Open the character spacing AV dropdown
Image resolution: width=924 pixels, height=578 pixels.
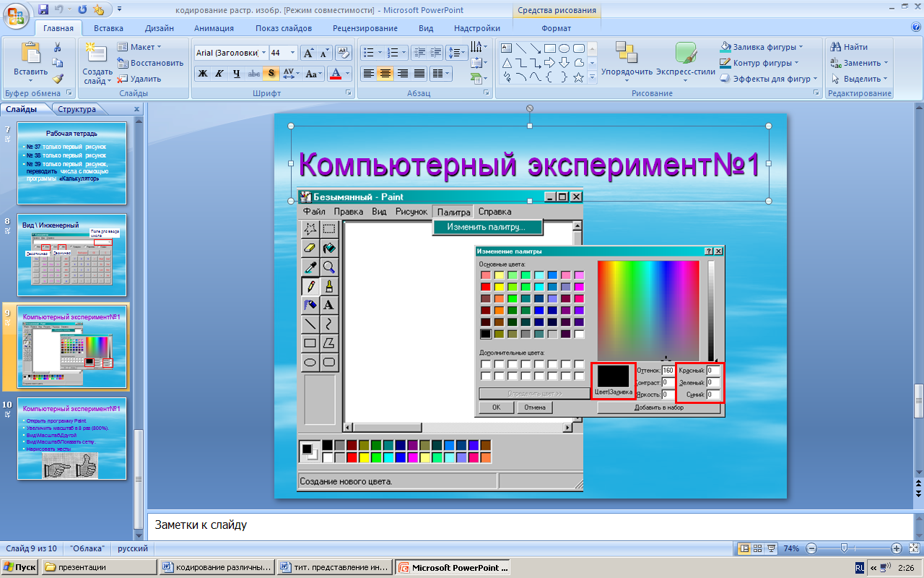point(291,74)
